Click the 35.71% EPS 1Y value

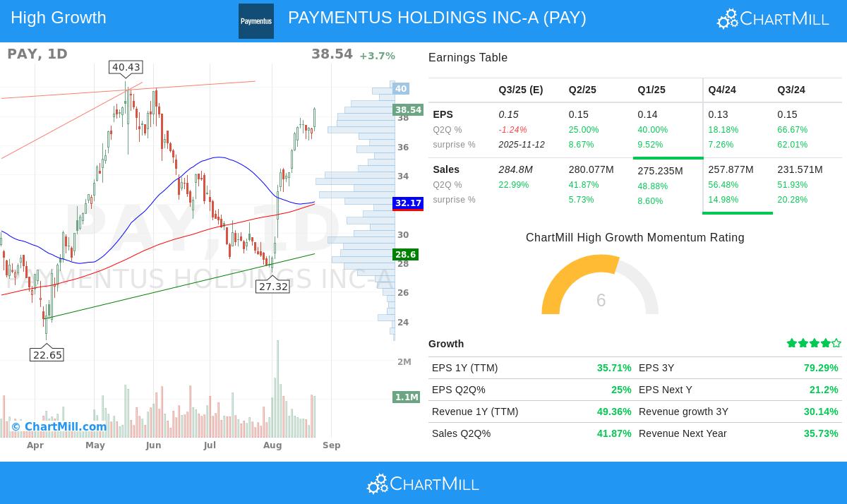tap(614, 368)
